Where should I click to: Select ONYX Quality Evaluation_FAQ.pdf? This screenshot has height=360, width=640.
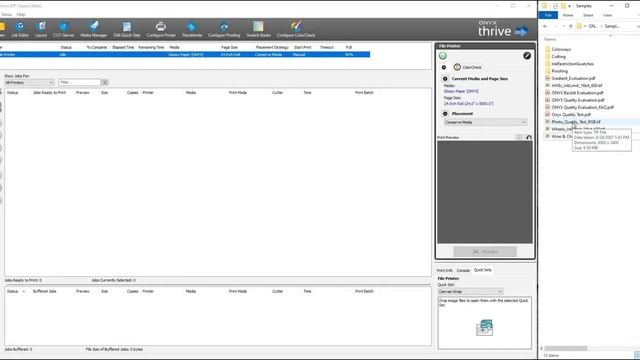(x=582, y=107)
